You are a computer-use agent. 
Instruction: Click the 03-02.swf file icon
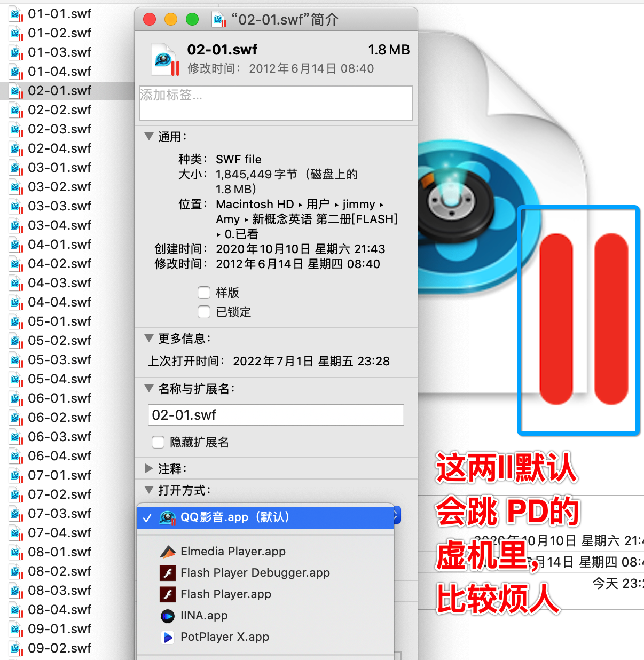pyautogui.click(x=17, y=187)
